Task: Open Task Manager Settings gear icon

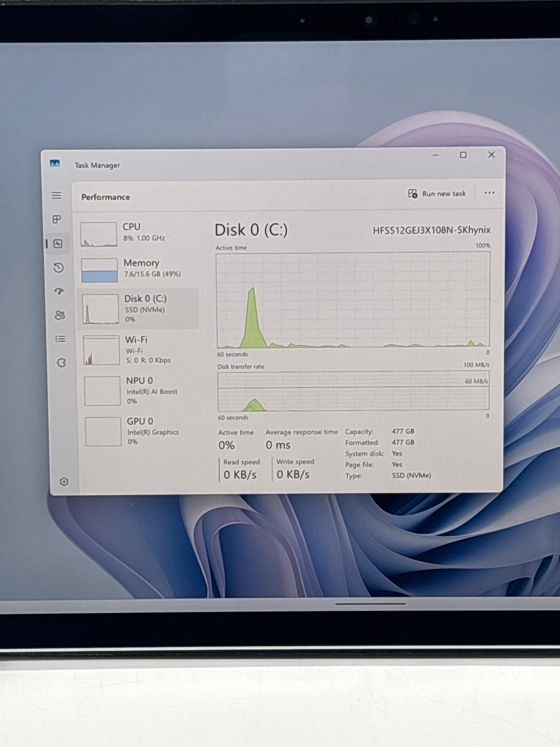Action: click(x=64, y=482)
